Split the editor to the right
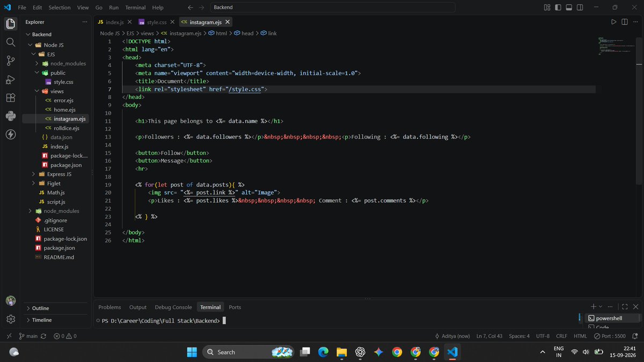 click(x=625, y=22)
